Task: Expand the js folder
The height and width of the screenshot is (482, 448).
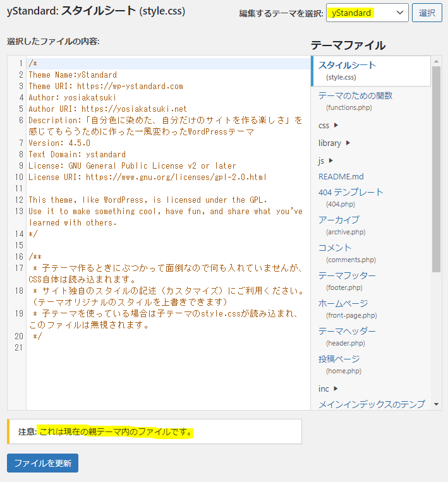Action: 325,160
